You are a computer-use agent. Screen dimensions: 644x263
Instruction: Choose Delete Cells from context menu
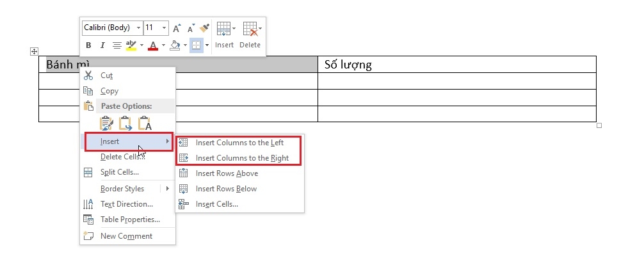(128, 157)
